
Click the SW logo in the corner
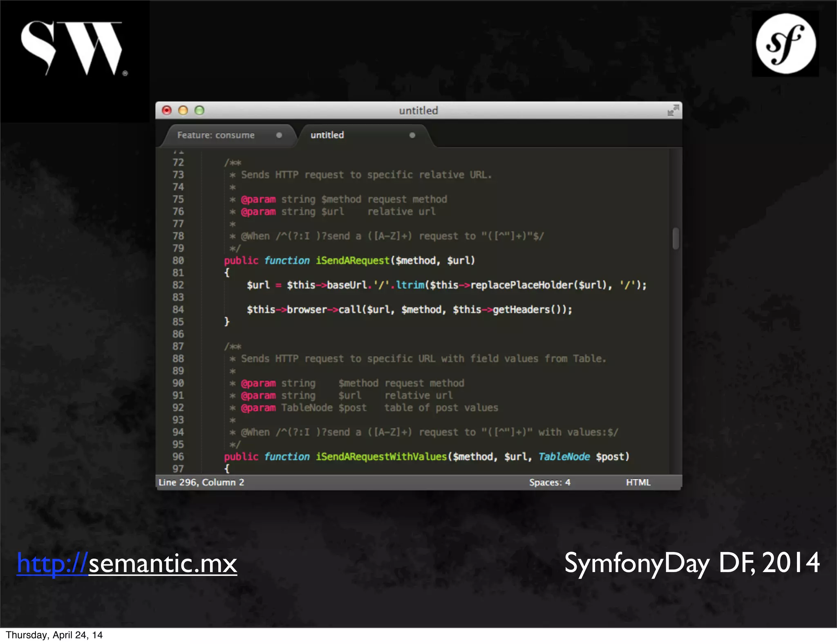pos(75,49)
